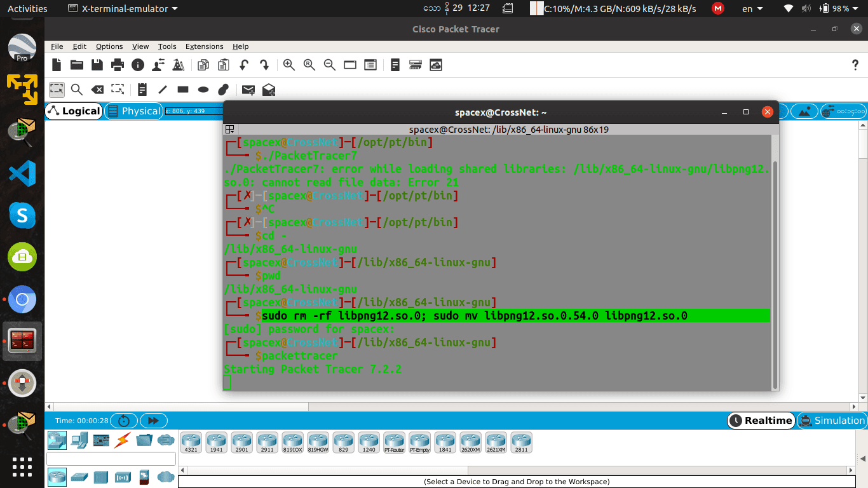Image resolution: width=868 pixels, height=488 pixels.
Task: Choose the Connections lightning category
Action: point(122,439)
